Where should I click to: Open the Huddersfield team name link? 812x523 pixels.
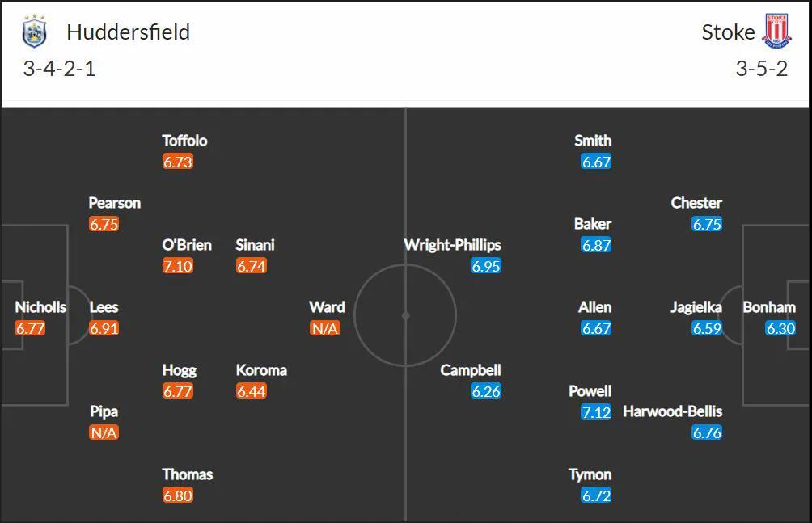point(129,32)
